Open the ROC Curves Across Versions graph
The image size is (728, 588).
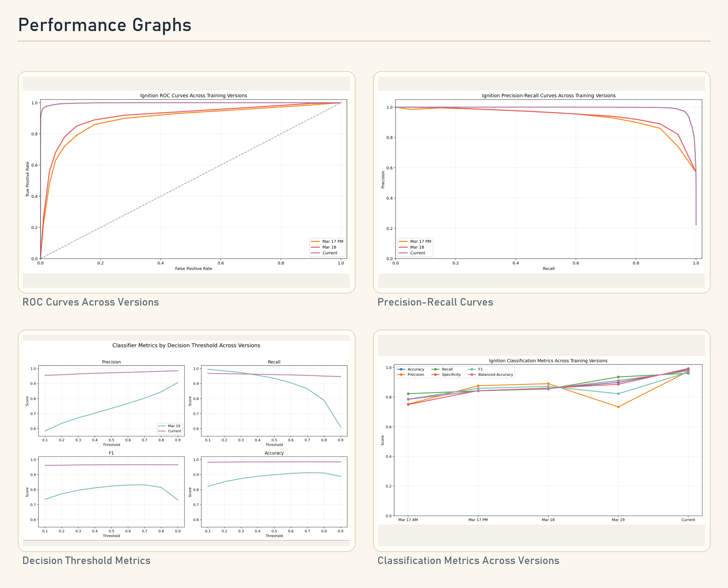(x=186, y=182)
